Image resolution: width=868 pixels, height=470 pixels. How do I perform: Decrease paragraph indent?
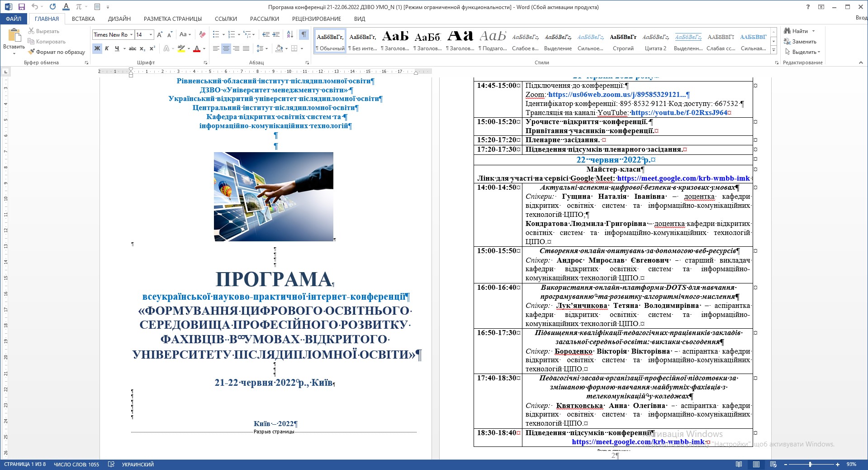(x=266, y=34)
